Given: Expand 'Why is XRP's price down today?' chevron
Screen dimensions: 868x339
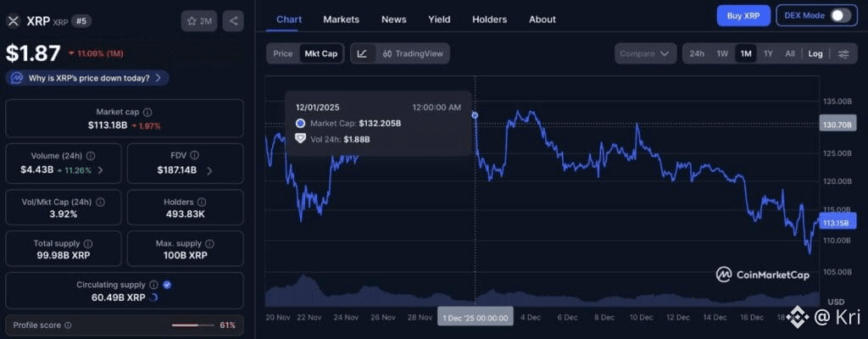Looking at the screenshot, I should click(x=159, y=78).
